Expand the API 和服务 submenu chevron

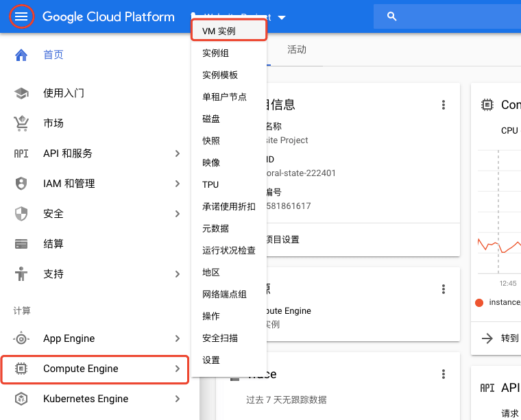[178, 153]
